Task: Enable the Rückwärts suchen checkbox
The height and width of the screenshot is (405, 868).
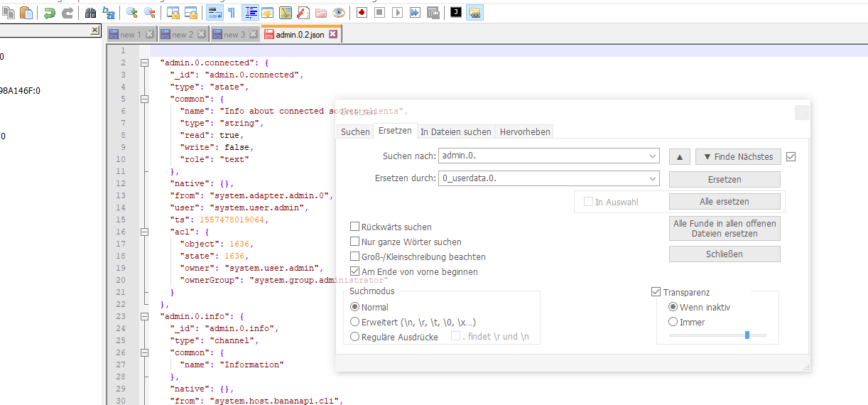Action: coord(354,227)
